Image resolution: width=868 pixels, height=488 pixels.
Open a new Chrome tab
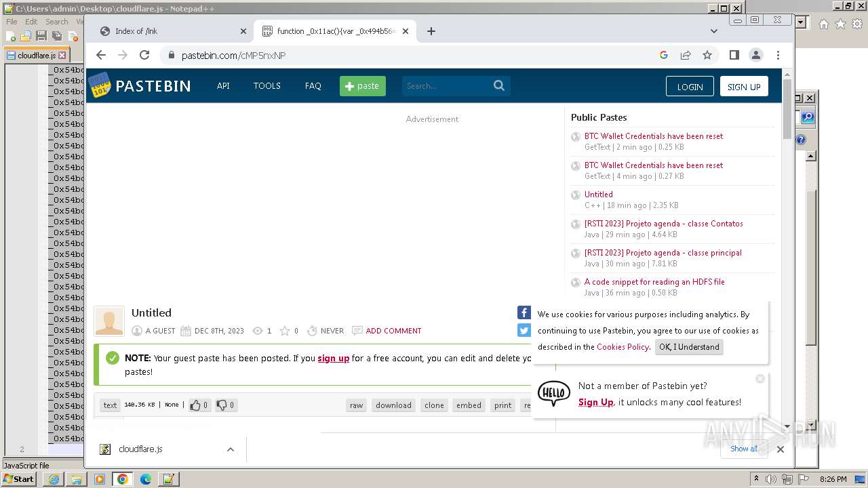(x=431, y=31)
